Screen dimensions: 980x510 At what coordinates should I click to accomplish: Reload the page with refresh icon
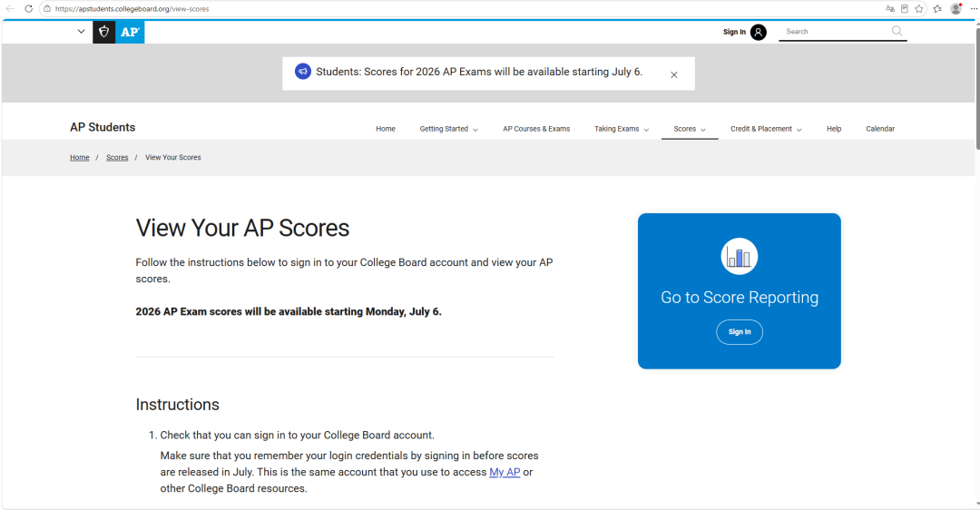click(x=29, y=9)
